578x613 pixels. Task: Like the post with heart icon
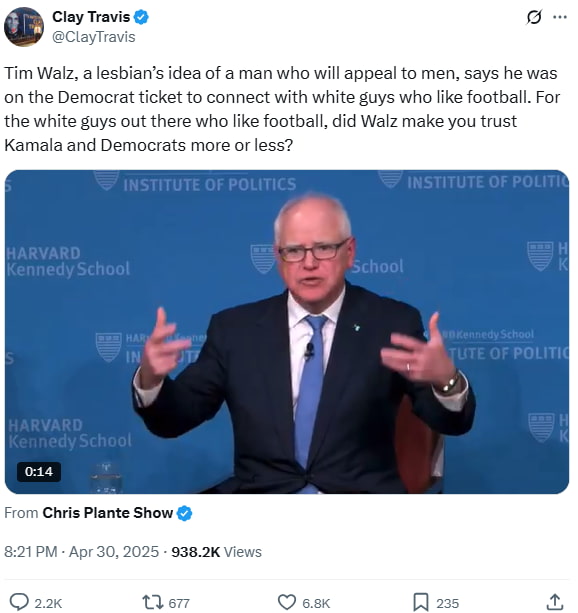(287, 602)
